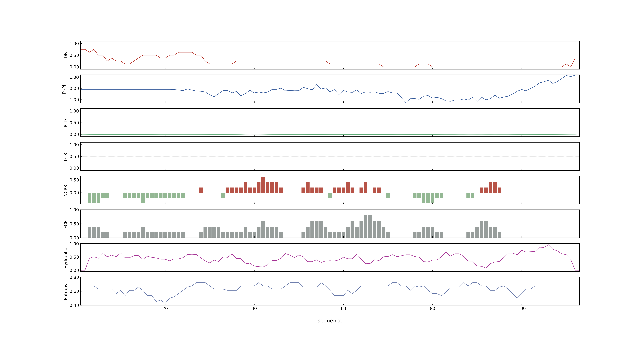Click the 1.00 tick on Hydropho axis
Viewport: 644px width, 343px height.
(74, 244)
